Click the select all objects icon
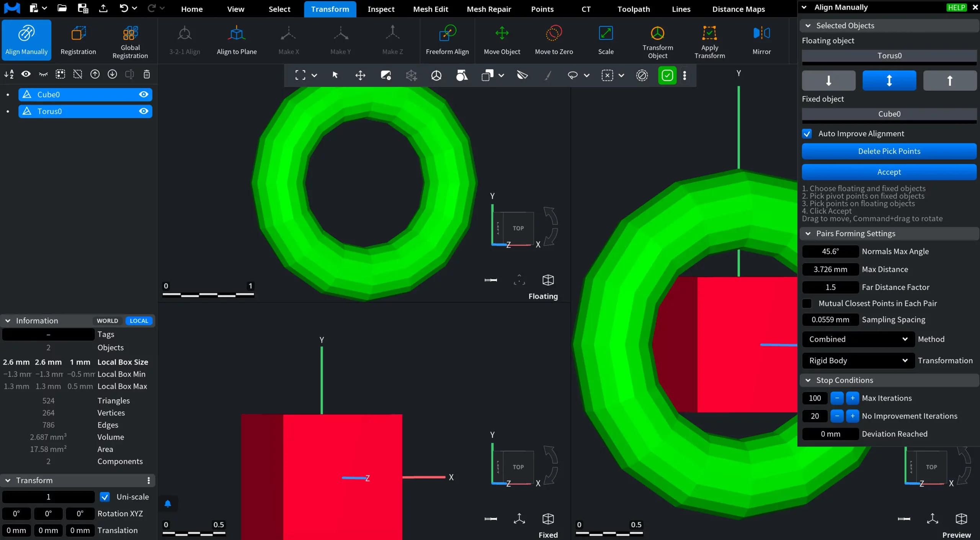Viewport: 980px width, 540px height. pyautogui.click(x=60, y=74)
